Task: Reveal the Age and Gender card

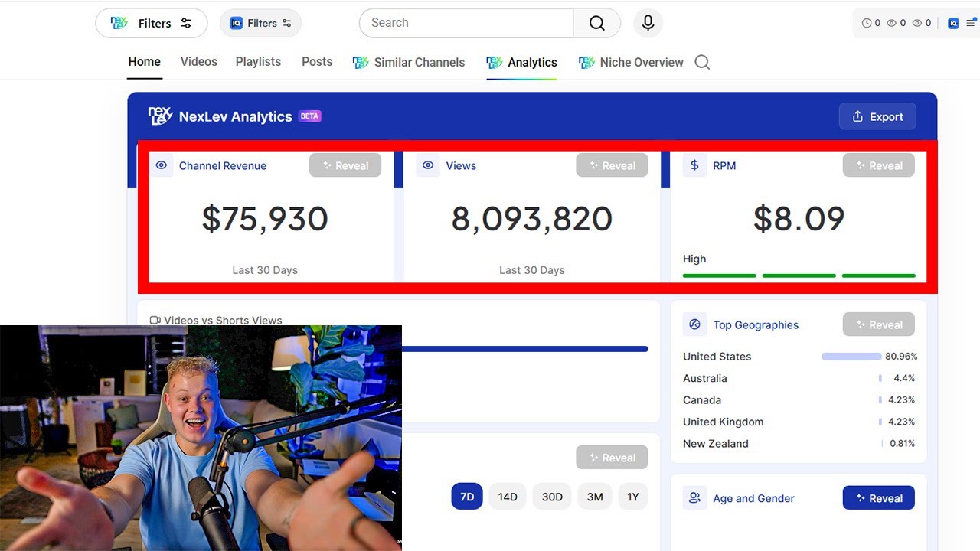Action: pos(879,498)
